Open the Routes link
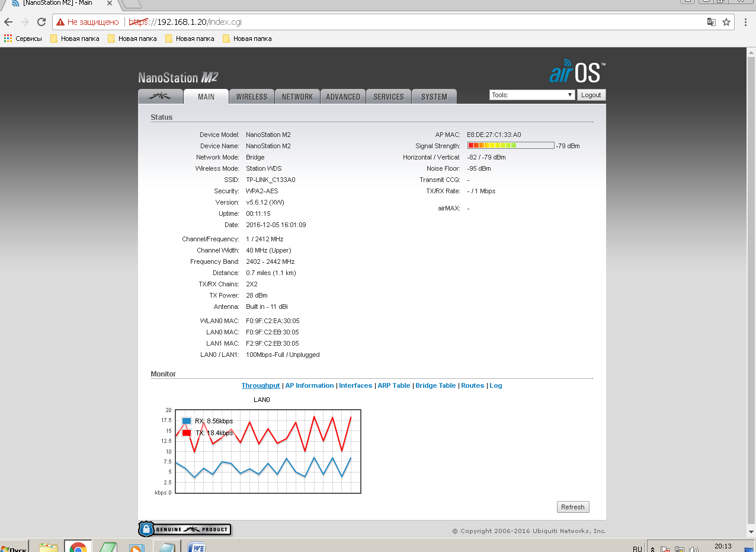756x552 pixels. [473, 385]
